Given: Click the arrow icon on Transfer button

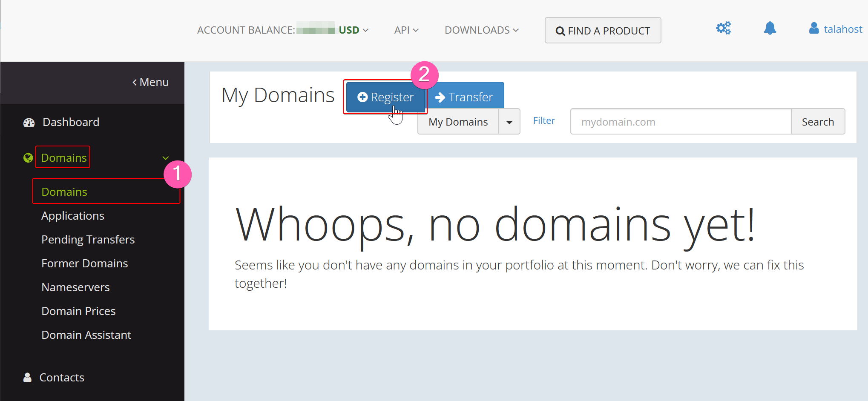Looking at the screenshot, I should pos(440,97).
